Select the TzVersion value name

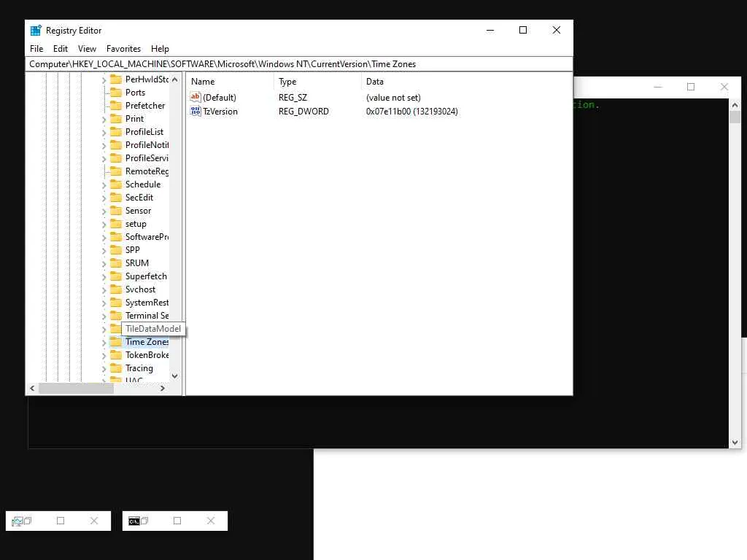click(220, 112)
